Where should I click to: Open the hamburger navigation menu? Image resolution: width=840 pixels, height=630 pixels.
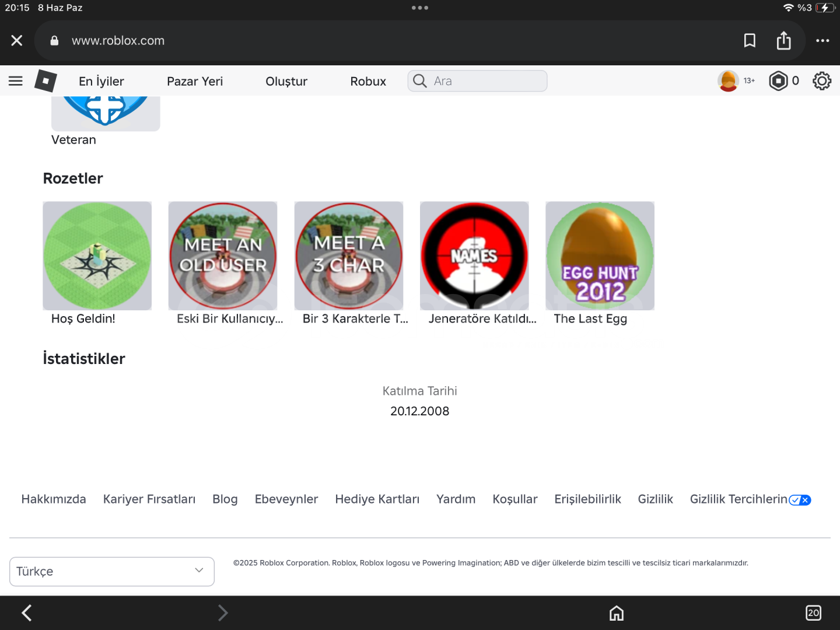[x=16, y=81]
